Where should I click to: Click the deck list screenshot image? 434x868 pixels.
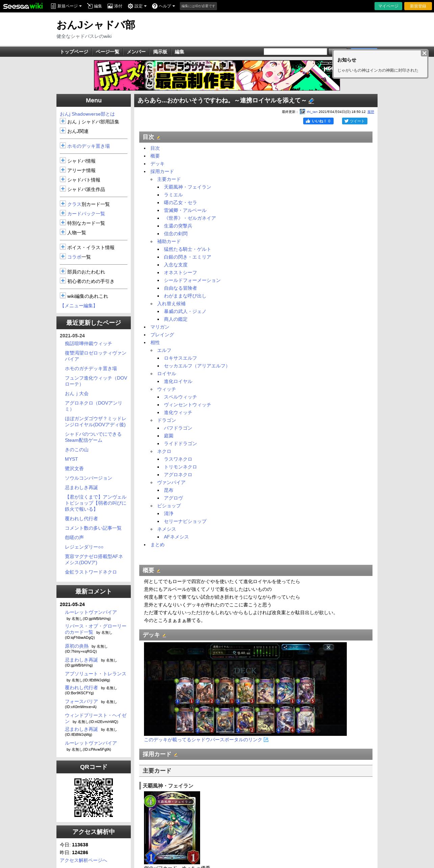[245, 689]
